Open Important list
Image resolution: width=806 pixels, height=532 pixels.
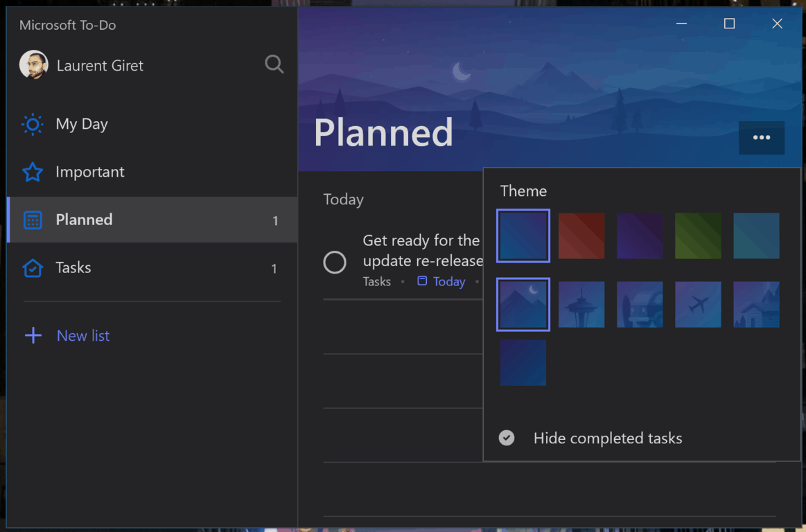tap(152, 172)
